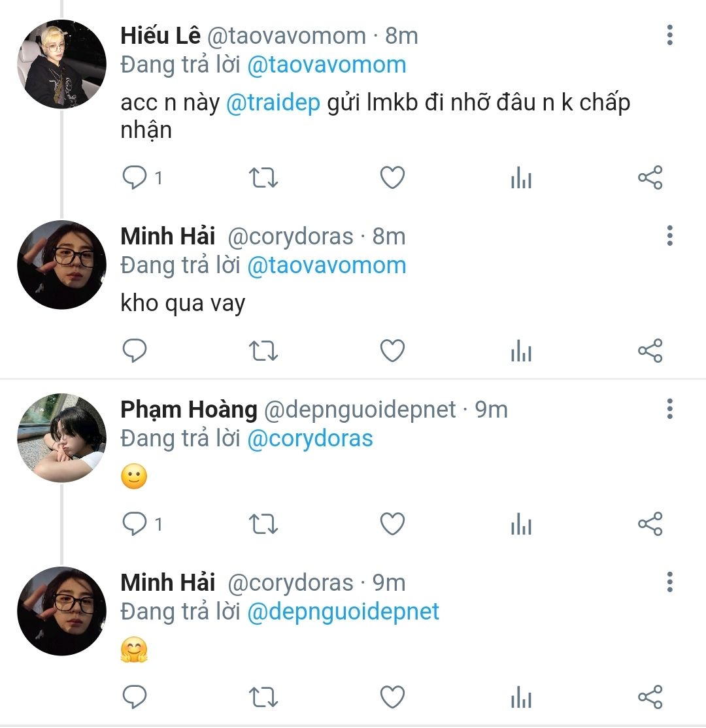Like Phạm Hoàng's smiley tweet

[x=392, y=524]
